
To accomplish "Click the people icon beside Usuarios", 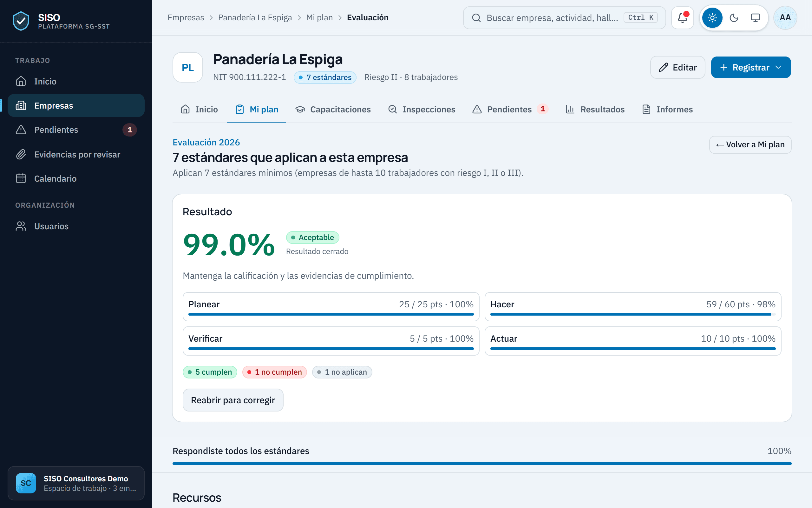I will [x=21, y=226].
